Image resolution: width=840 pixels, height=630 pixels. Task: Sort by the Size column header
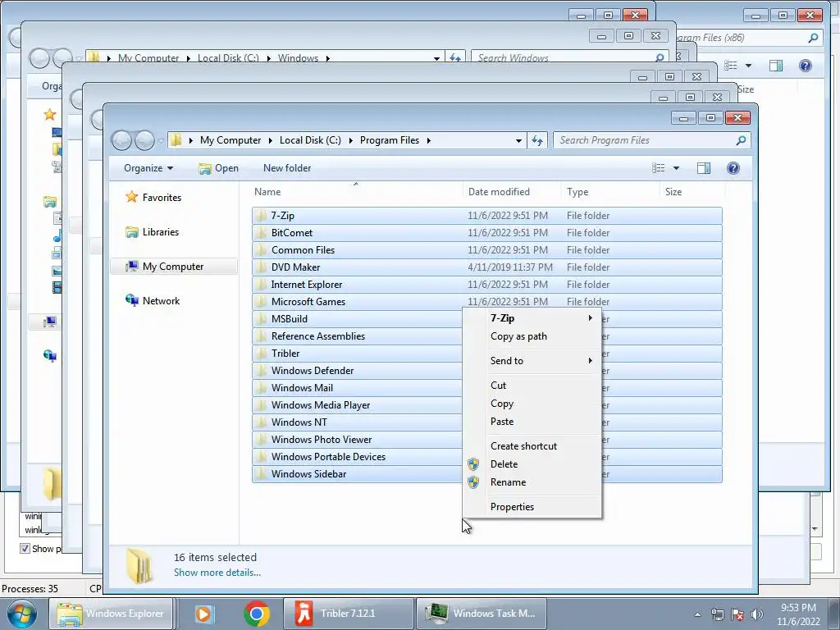[692, 192]
